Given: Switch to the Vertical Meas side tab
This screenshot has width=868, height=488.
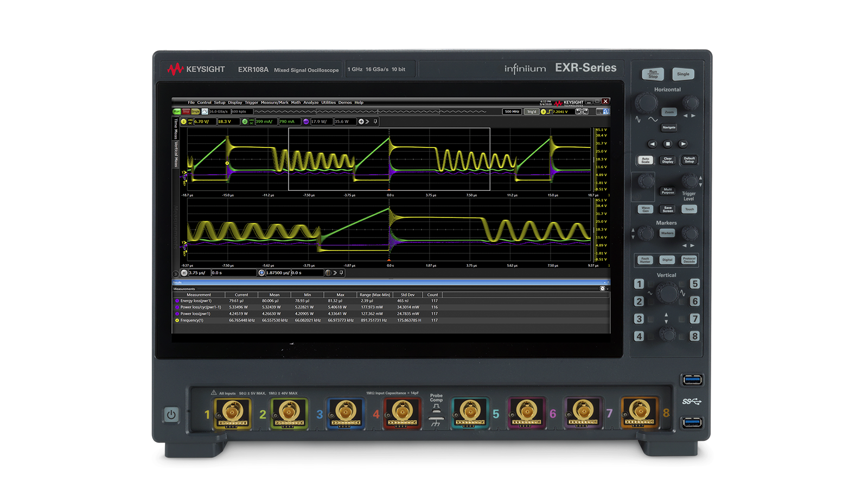Looking at the screenshot, I should 176,155.
